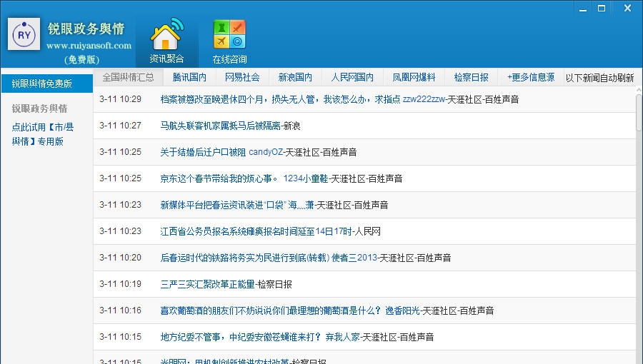
Task: Click the timestamp 3-11 10:19
Action: [120, 284]
